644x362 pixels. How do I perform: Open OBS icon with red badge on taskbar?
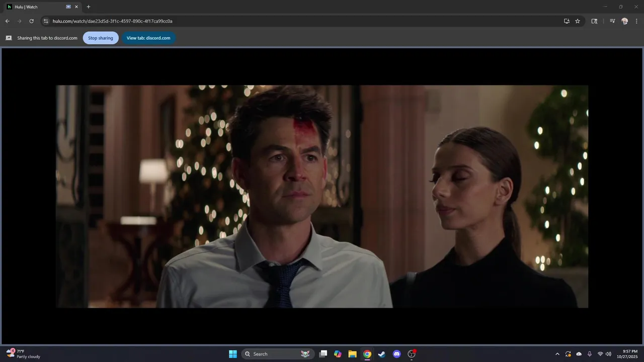click(x=412, y=354)
